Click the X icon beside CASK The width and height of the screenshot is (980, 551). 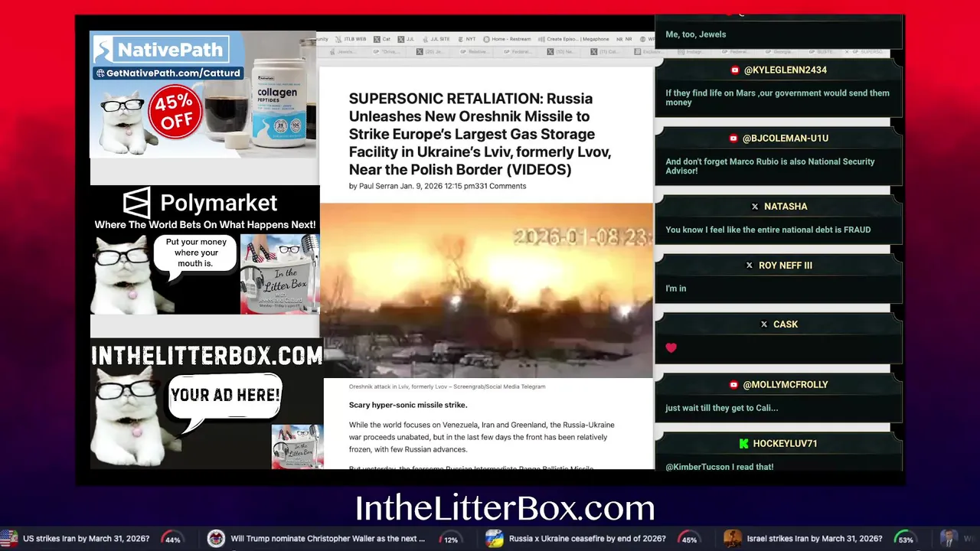(764, 324)
